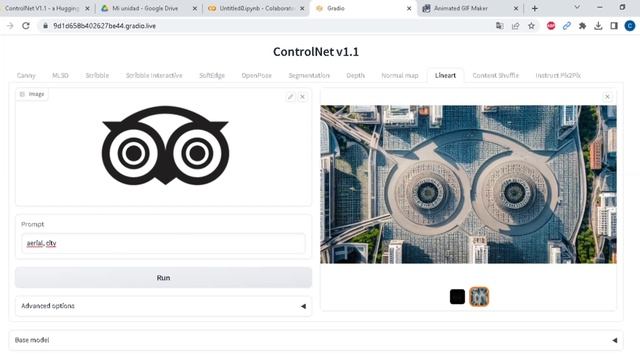This screenshot has height=360, width=640.
Task: Open the tab search chevron
Action: [577, 7]
